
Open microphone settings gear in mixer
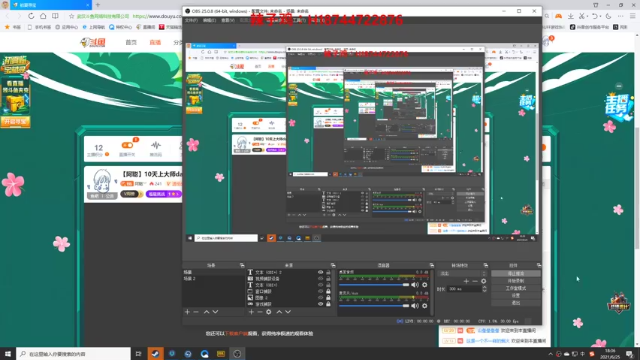(425, 306)
